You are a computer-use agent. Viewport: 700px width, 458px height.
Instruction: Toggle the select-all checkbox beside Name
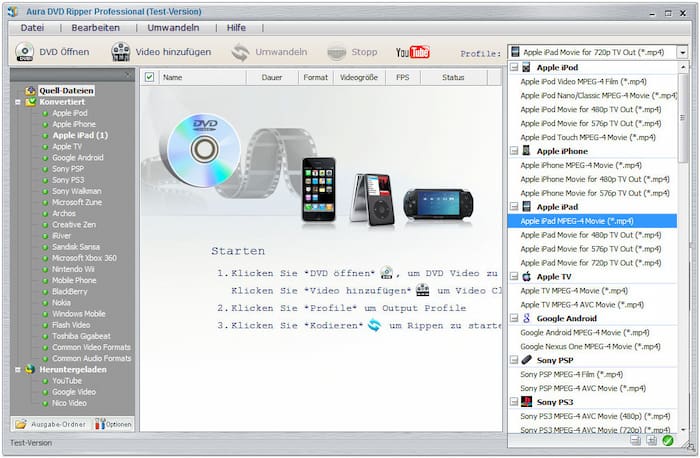pyautogui.click(x=149, y=77)
